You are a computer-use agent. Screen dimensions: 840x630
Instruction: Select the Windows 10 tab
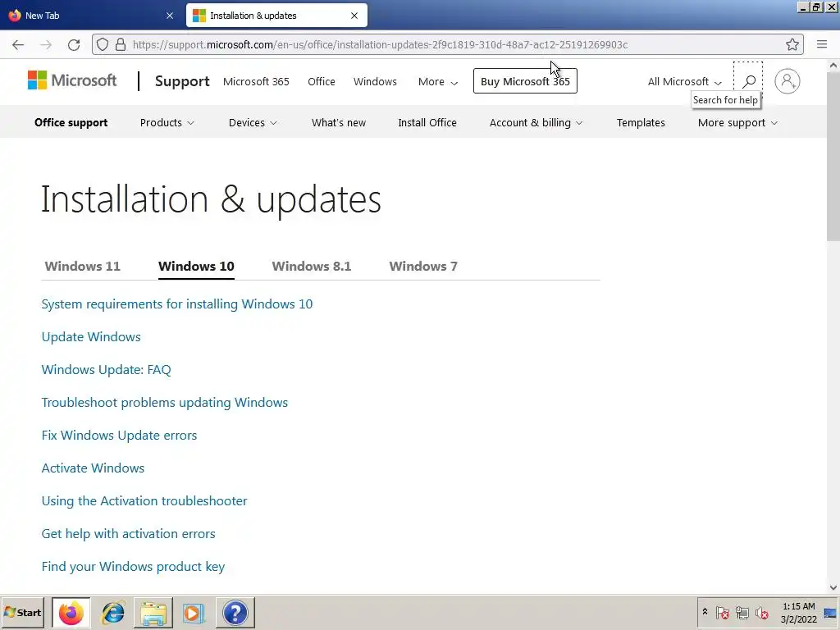click(196, 267)
